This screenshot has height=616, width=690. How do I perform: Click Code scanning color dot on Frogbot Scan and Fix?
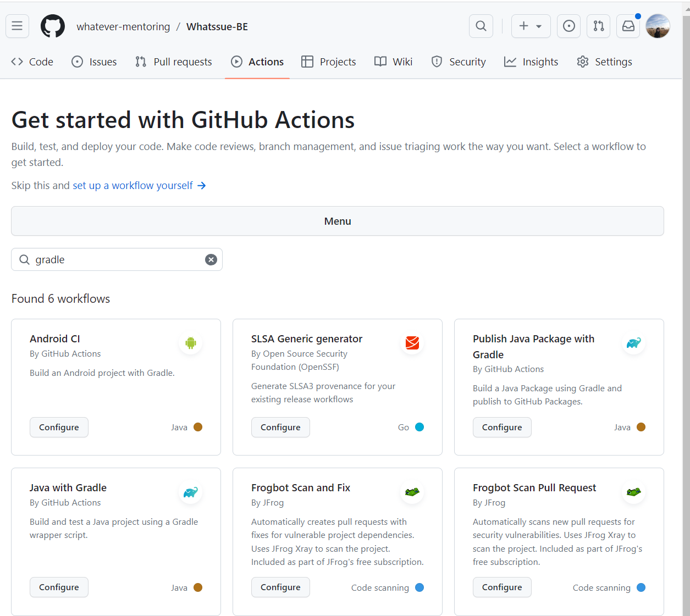tap(419, 587)
